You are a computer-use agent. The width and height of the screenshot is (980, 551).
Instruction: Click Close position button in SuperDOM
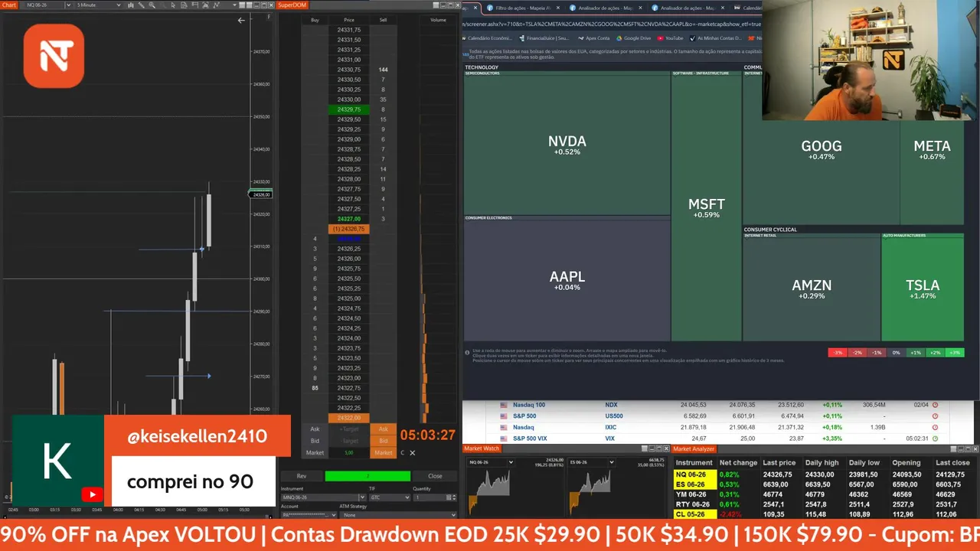point(435,476)
